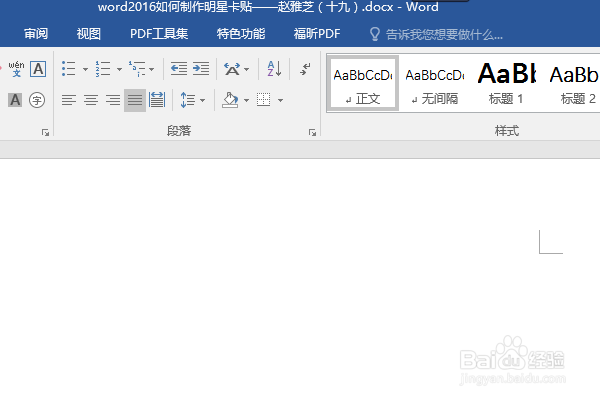Viewport: 600px width, 400px height.
Task: Open multilevel list dropdown arrow
Action: coord(152,69)
